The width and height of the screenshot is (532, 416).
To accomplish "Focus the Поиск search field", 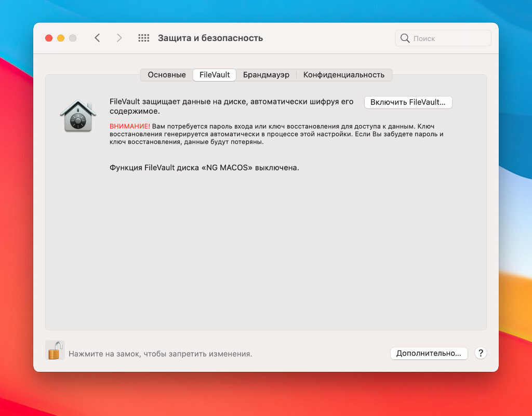I will click(x=443, y=38).
